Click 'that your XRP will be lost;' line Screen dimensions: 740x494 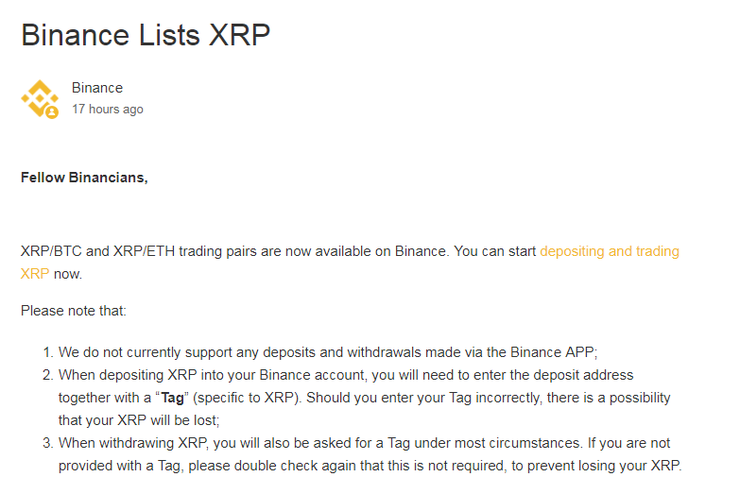click(139, 420)
